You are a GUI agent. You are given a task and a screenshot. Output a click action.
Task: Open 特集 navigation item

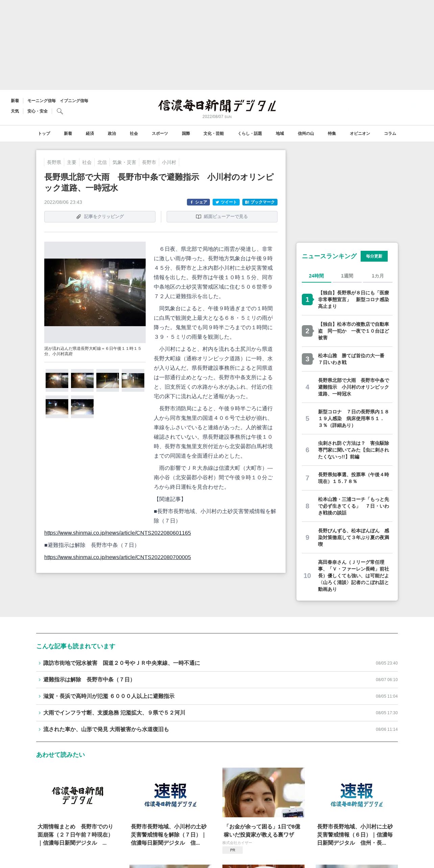pos(332,134)
